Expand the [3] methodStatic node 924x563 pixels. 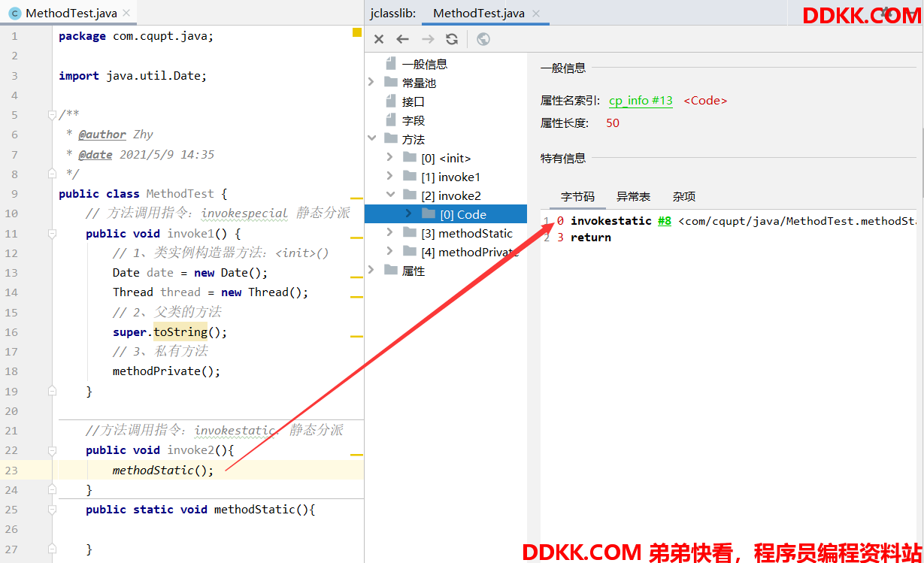[x=389, y=232]
